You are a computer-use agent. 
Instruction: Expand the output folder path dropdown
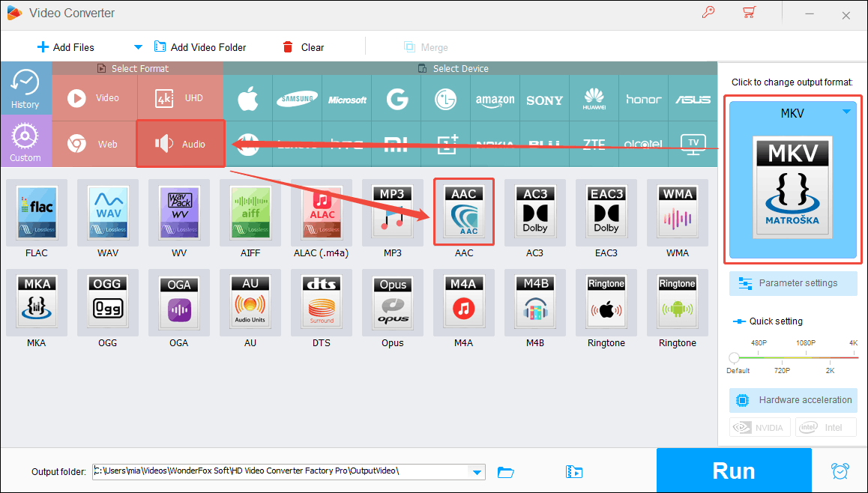(477, 472)
